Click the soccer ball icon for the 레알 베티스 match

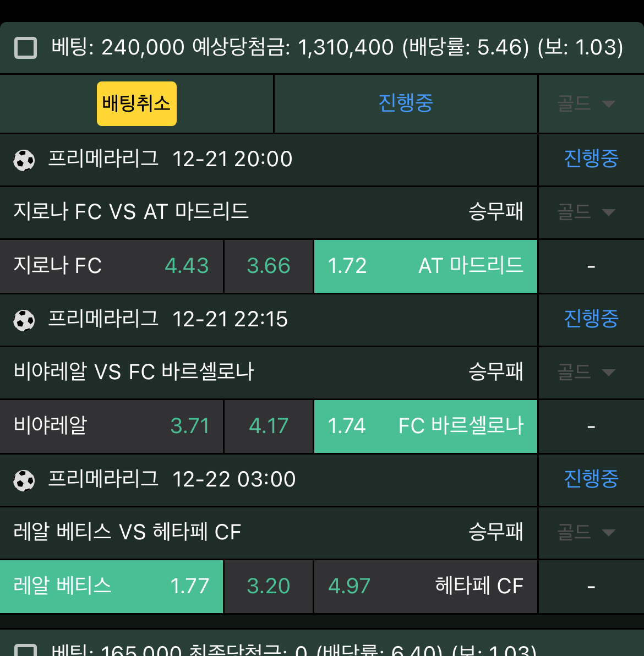[24, 479]
